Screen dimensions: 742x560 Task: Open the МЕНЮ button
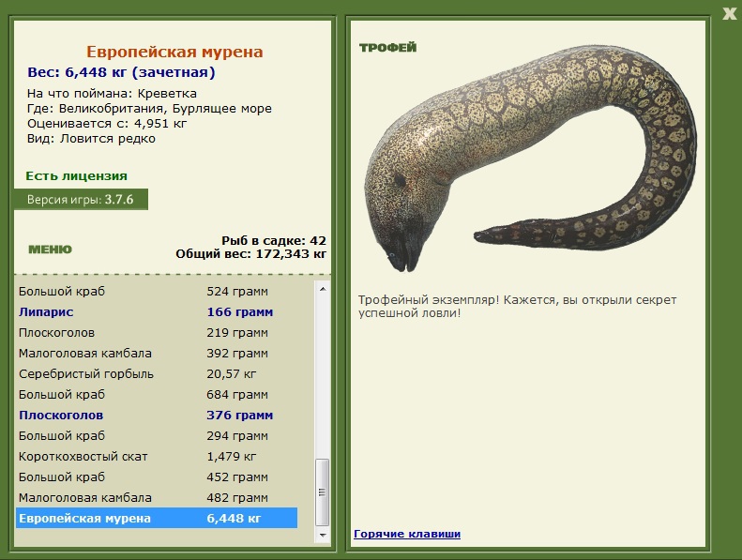pyautogui.click(x=50, y=250)
